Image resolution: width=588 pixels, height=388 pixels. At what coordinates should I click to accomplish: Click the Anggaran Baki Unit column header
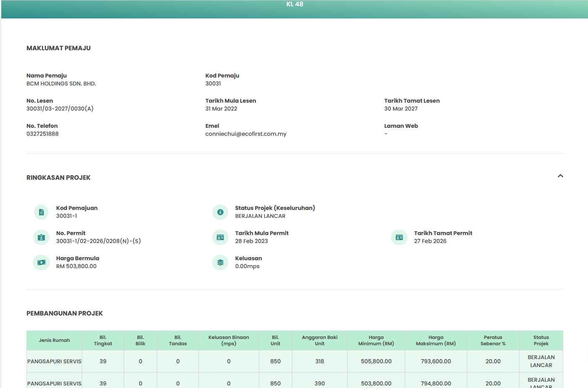tap(320, 340)
